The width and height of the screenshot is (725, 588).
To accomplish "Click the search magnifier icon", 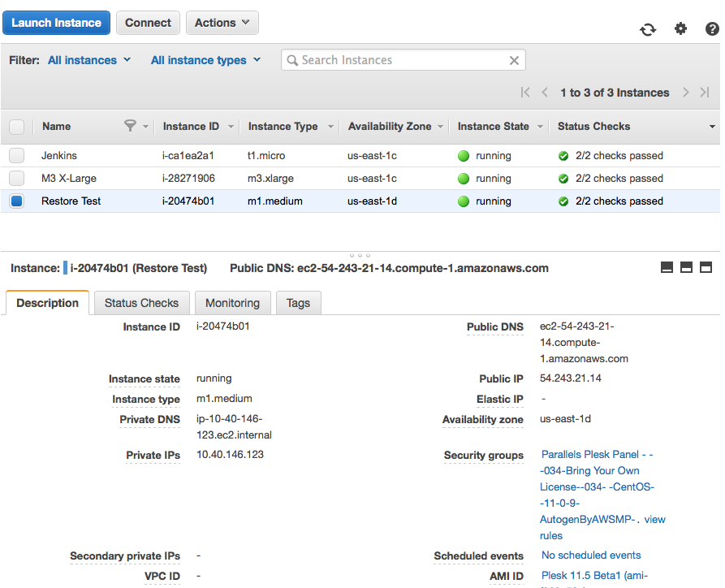I will pyautogui.click(x=292, y=60).
